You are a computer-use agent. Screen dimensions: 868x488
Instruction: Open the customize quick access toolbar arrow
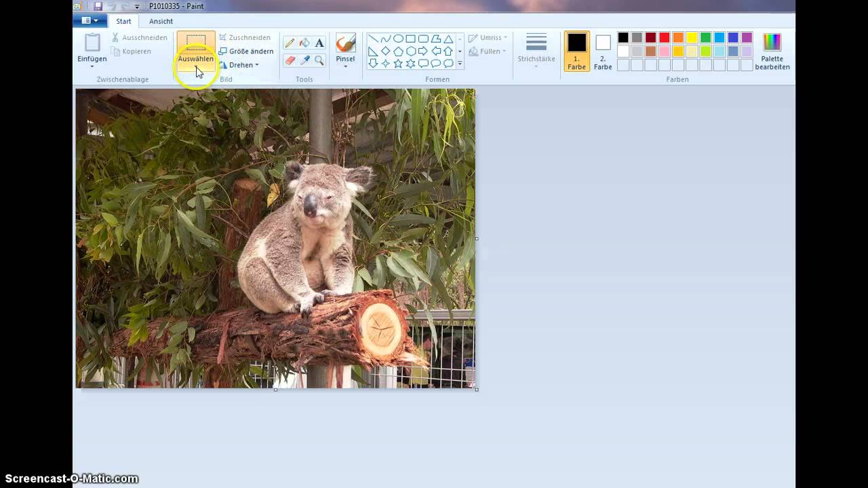click(137, 7)
